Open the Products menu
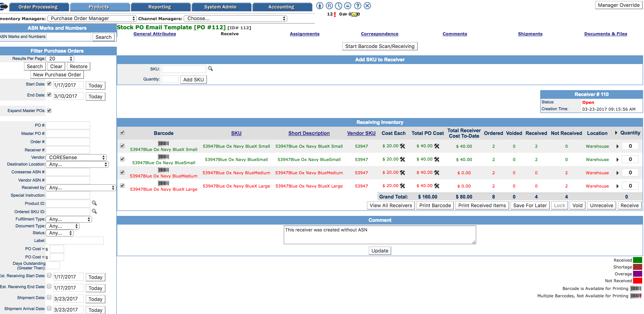This screenshot has height=314, width=644. point(100,7)
